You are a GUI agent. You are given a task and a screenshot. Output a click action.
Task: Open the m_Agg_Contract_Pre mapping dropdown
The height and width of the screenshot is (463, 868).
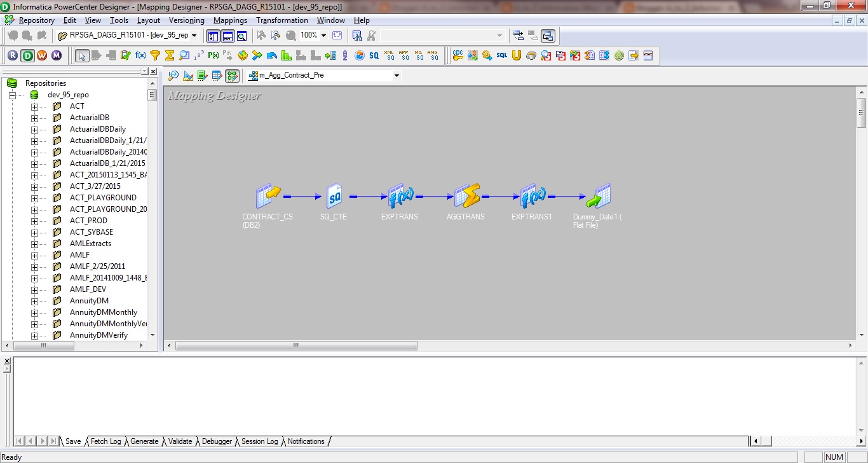coord(397,75)
